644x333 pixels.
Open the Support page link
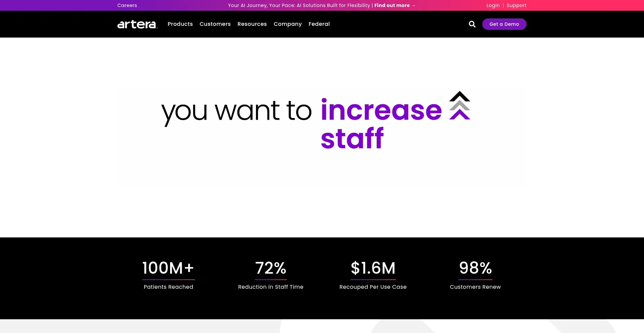point(516,5)
